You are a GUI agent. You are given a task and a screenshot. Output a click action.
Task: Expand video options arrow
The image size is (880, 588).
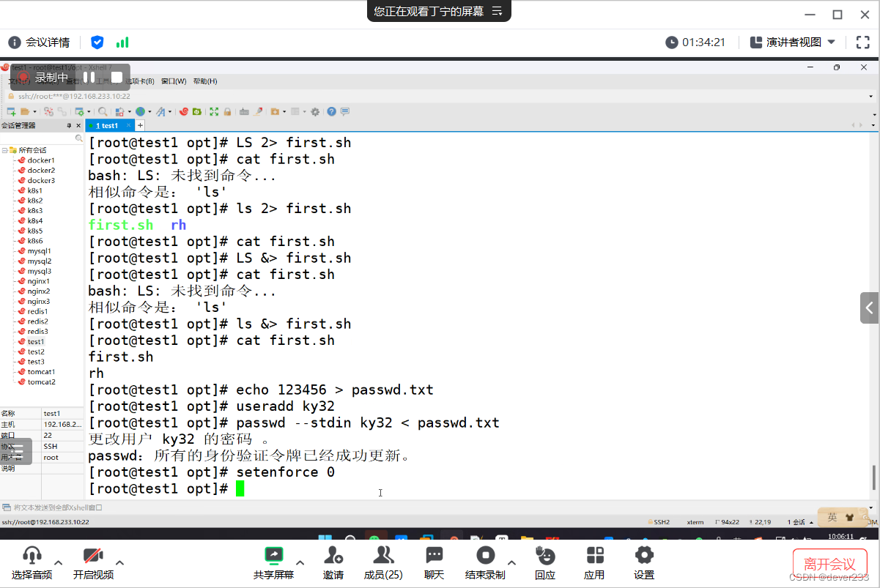(120, 563)
